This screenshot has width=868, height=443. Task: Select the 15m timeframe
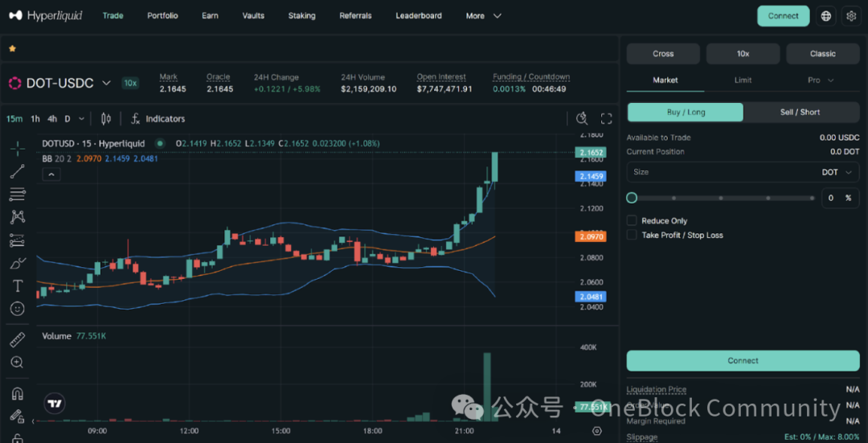coord(14,118)
